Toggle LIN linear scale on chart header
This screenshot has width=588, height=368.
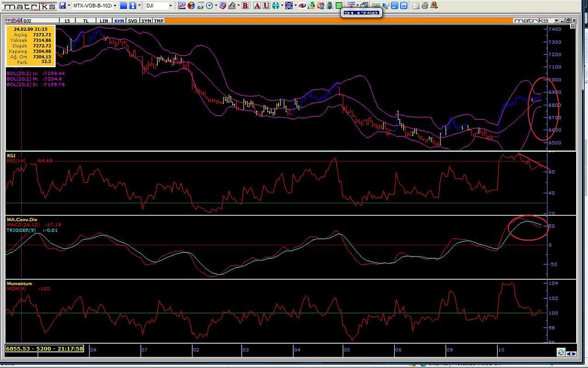(104, 21)
